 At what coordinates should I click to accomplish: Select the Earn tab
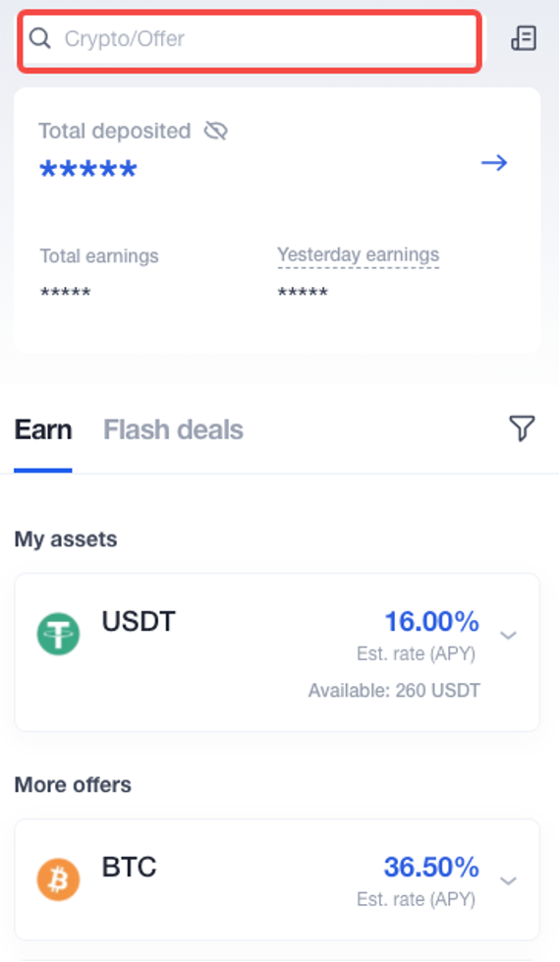click(43, 429)
